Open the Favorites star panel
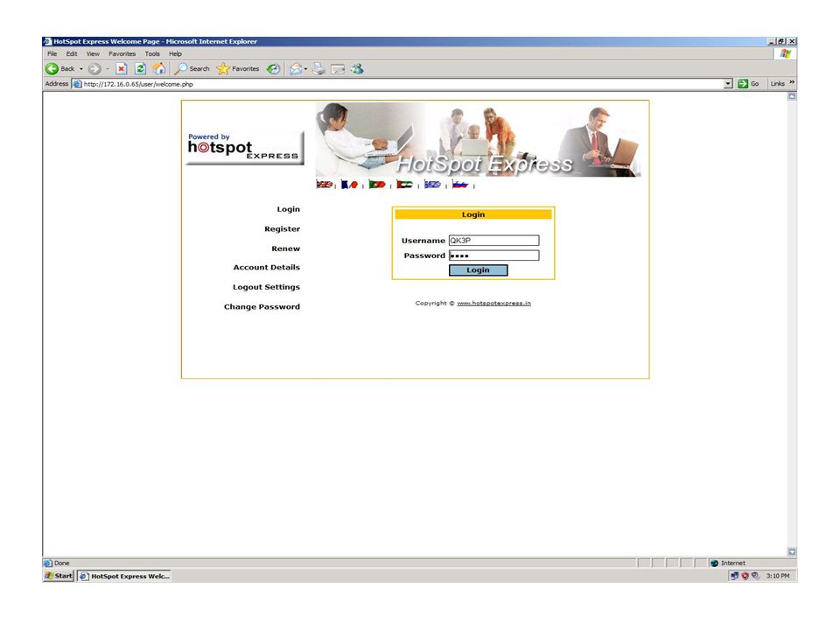The width and height of the screenshot is (840, 630). [238, 68]
